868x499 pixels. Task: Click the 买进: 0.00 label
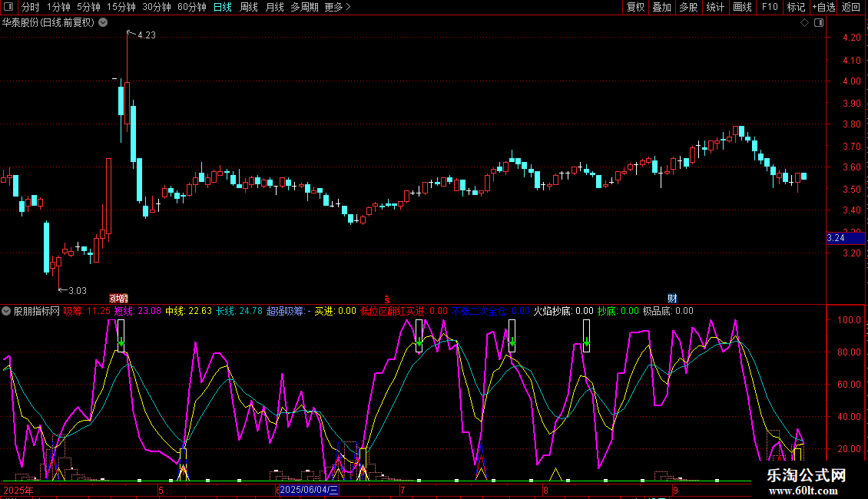pos(336,311)
